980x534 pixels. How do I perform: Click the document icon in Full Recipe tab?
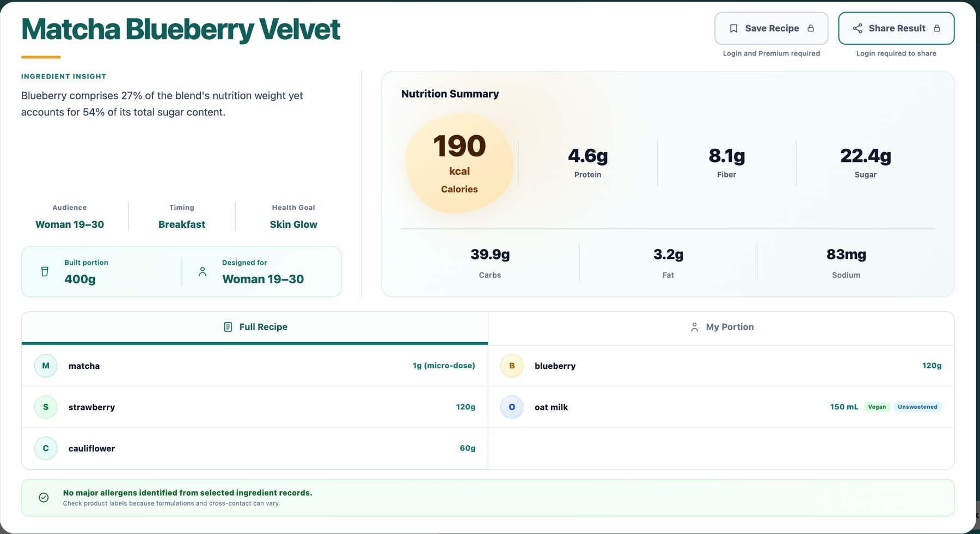[228, 327]
